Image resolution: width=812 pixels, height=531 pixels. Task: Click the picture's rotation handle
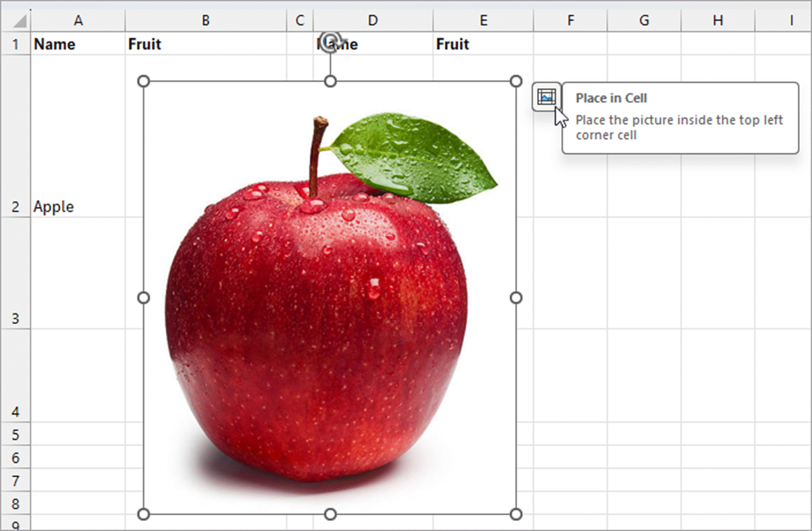pyautogui.click(x=330, y=41)
